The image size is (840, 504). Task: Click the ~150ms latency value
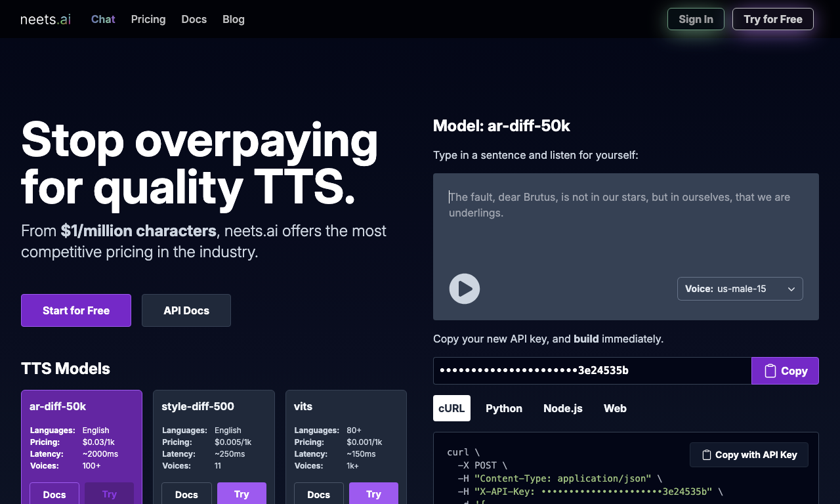coord(361,454)
